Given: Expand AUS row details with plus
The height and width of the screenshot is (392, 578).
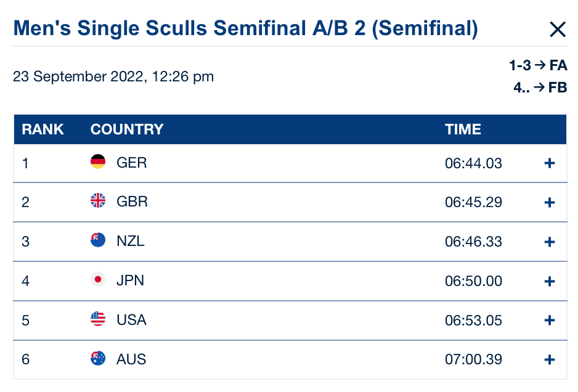Looking at the screenshot, I should pyautogui.click(x=550, y=361).
